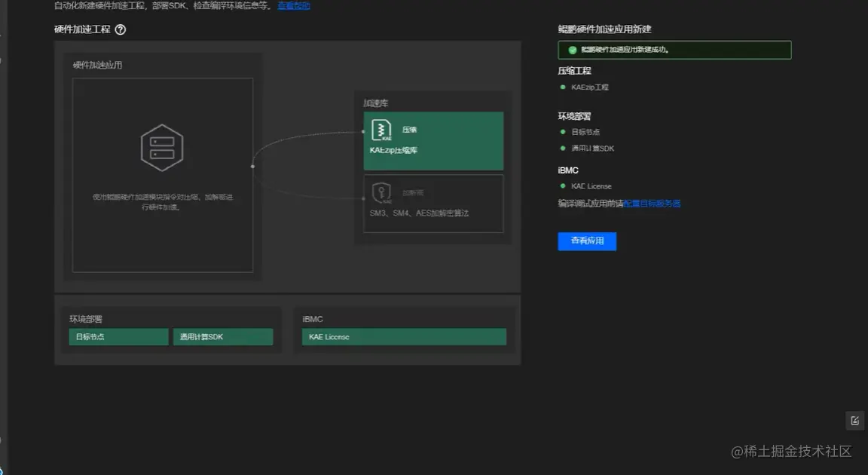Click the 鲲鹏硬件加速应用新建 heading

[604, 29]
